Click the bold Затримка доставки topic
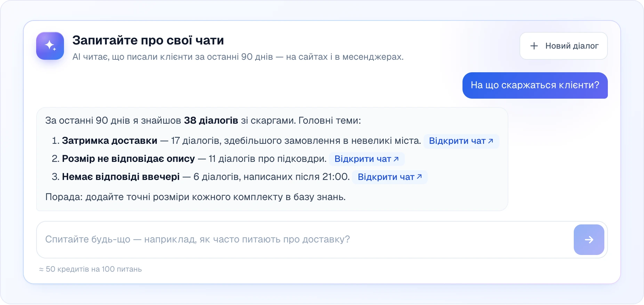 (x=110, y=141)
